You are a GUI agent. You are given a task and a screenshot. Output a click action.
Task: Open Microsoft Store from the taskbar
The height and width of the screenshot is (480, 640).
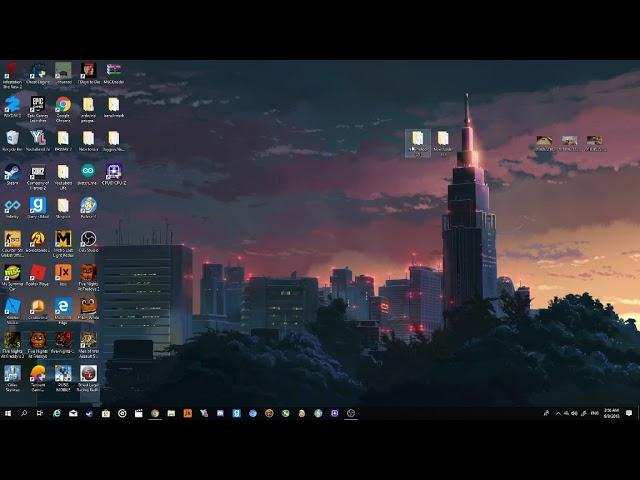(x=106, y=413)
